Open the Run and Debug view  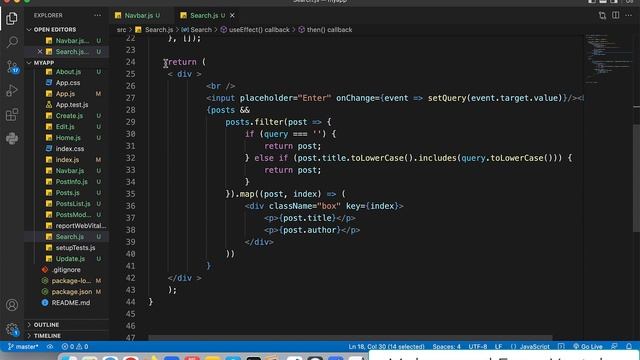[x=12, y=90]
